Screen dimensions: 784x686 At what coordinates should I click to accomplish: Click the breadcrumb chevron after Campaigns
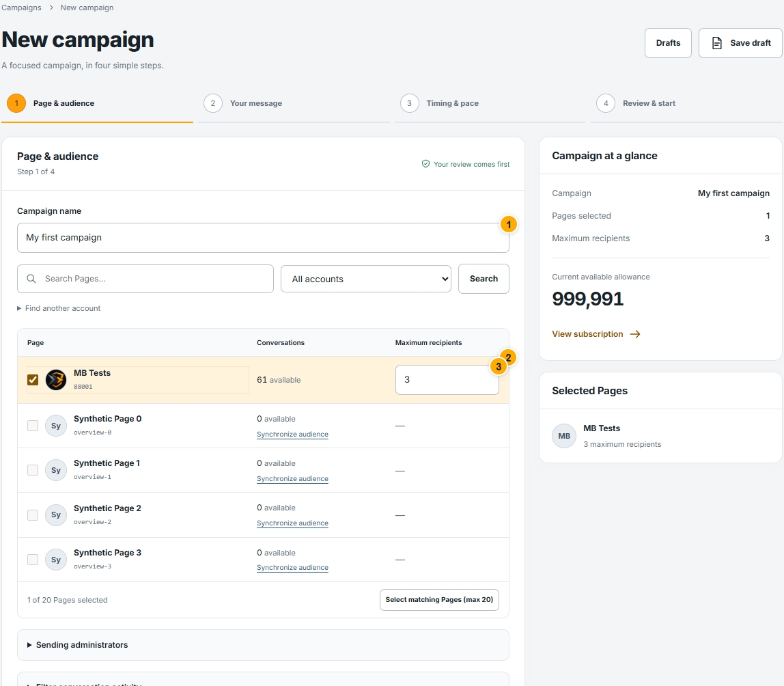[51, 8]
